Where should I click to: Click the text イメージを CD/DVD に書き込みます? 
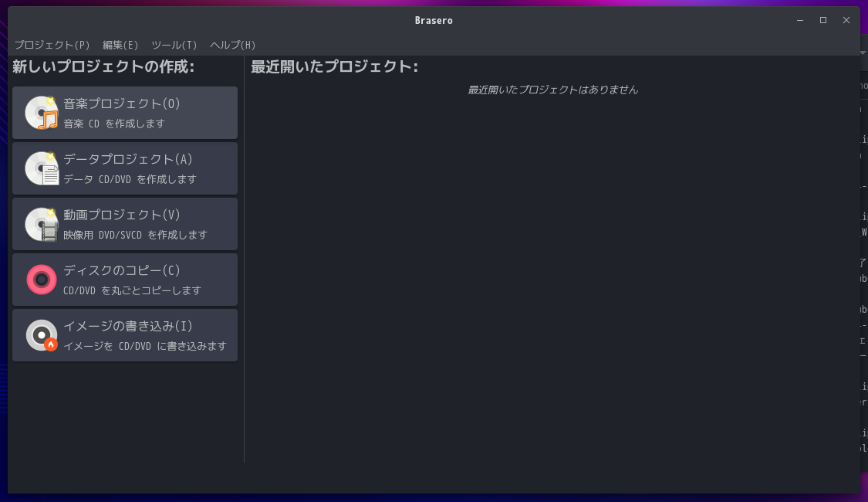[x=145, y=346]
